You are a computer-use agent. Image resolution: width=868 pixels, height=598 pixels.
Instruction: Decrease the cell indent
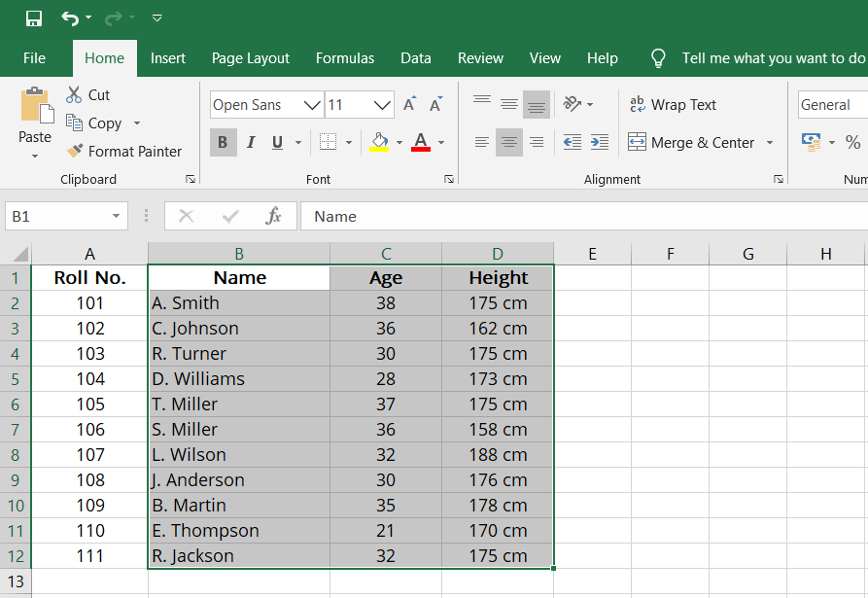tap(572, 142)
